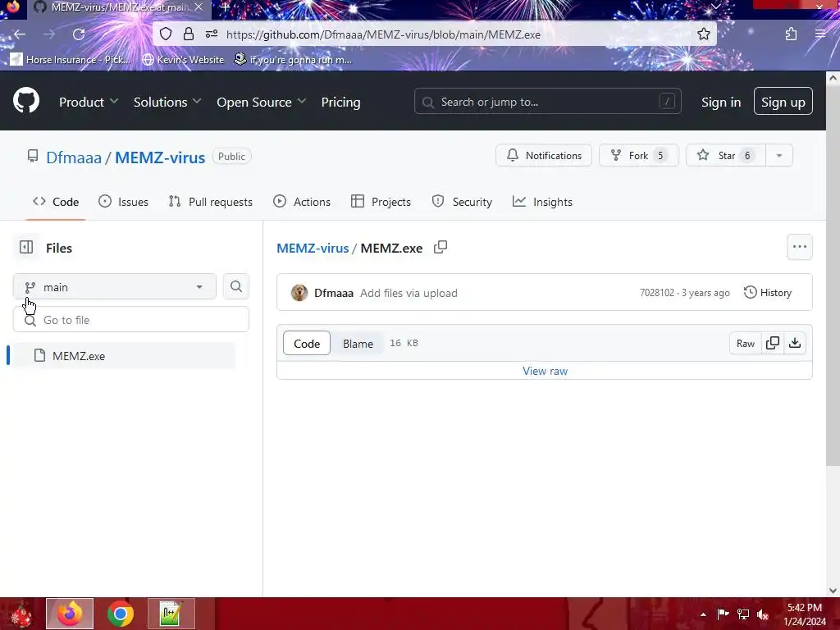Click the Sign in link
This screenshot has width=840, height=630.
[721, 102]
